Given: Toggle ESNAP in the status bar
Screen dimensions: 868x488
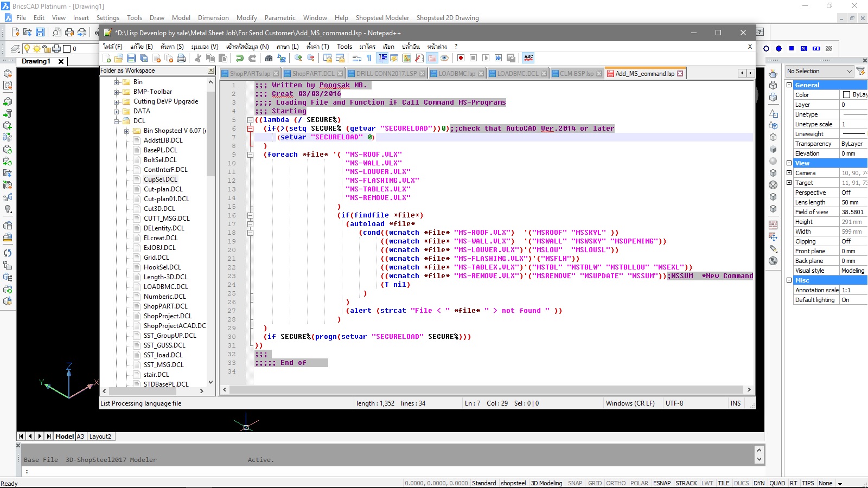Looking at the screenshot, I should [662, 483].
